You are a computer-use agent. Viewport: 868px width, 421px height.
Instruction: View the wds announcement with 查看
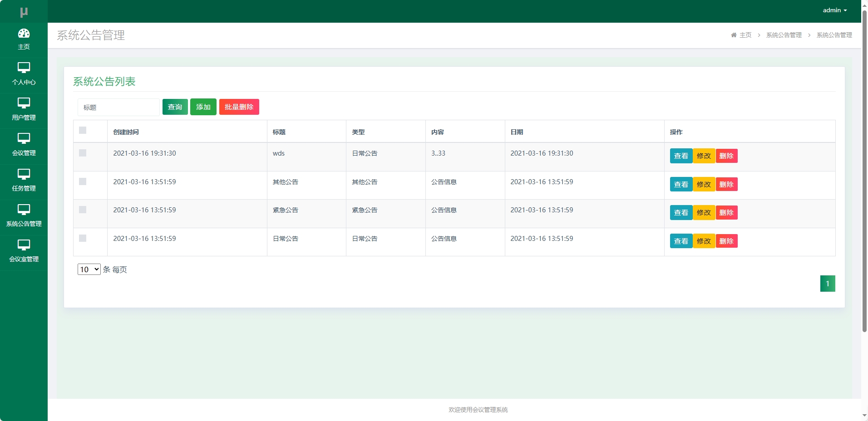click(681, 156)
